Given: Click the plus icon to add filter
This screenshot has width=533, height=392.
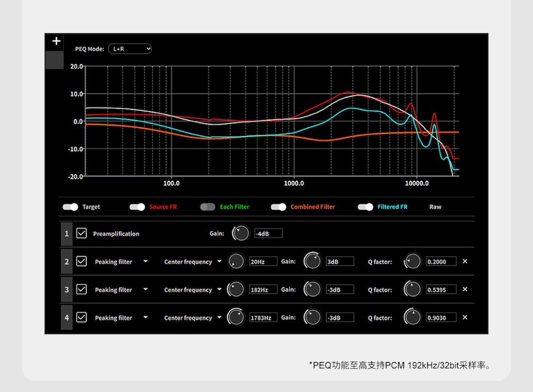Looking at the screenshot, I should [x=56, y=42].
